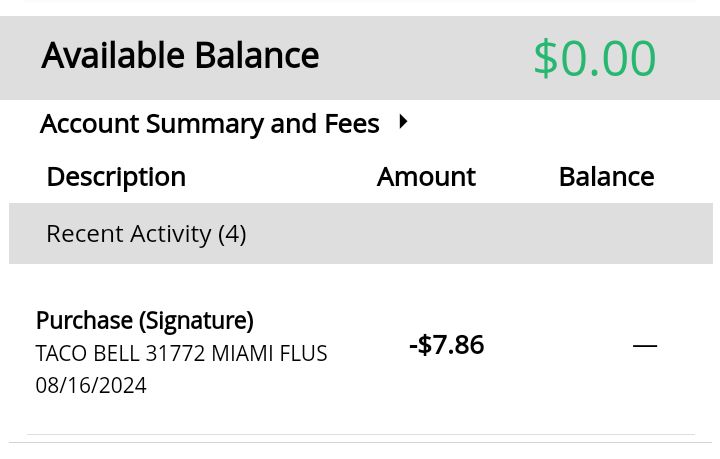
Task: Click the word Fees in section title
Action: [x=351, y=124]
